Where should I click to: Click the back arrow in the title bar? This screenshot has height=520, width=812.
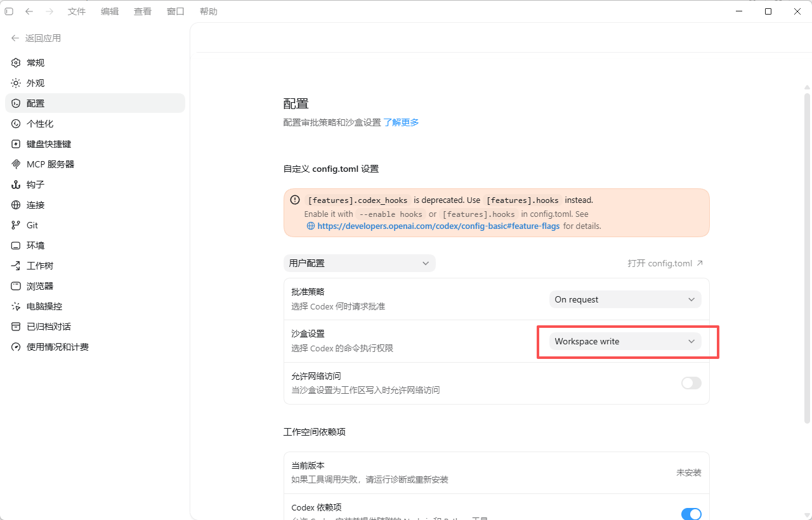coord(29,11)
